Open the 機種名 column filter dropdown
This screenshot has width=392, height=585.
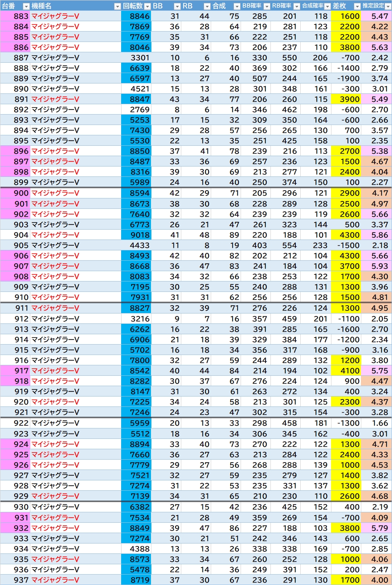point(117,6)
